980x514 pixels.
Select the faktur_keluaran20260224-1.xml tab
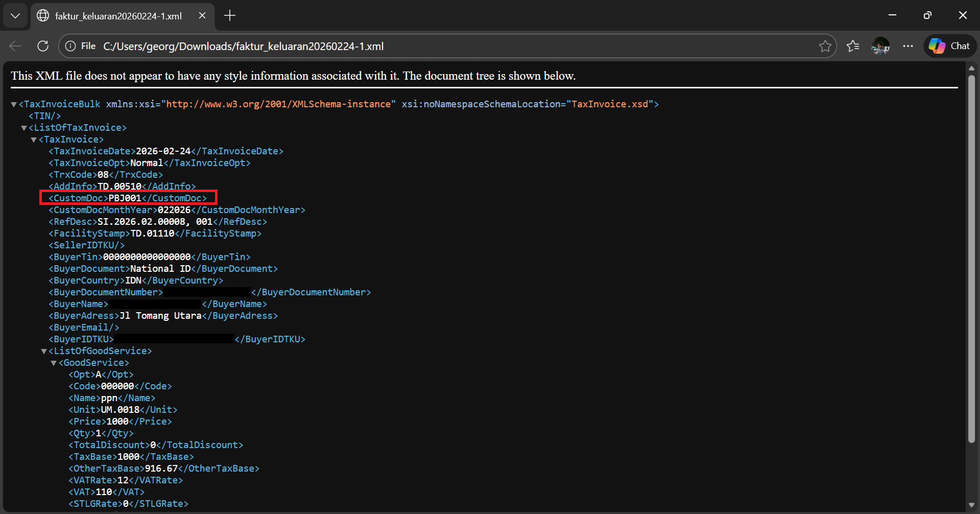pos(118,16)
